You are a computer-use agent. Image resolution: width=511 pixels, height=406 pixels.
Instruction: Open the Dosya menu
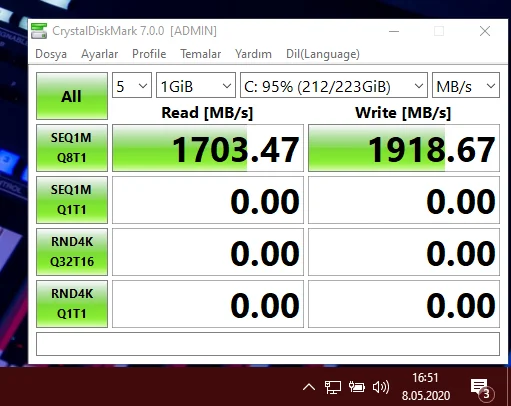[51, 54]
